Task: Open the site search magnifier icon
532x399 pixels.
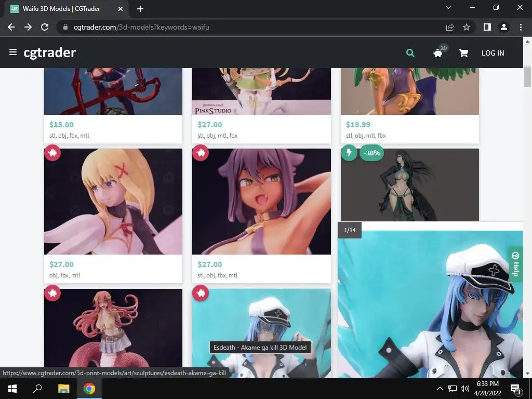Action: 410,53
